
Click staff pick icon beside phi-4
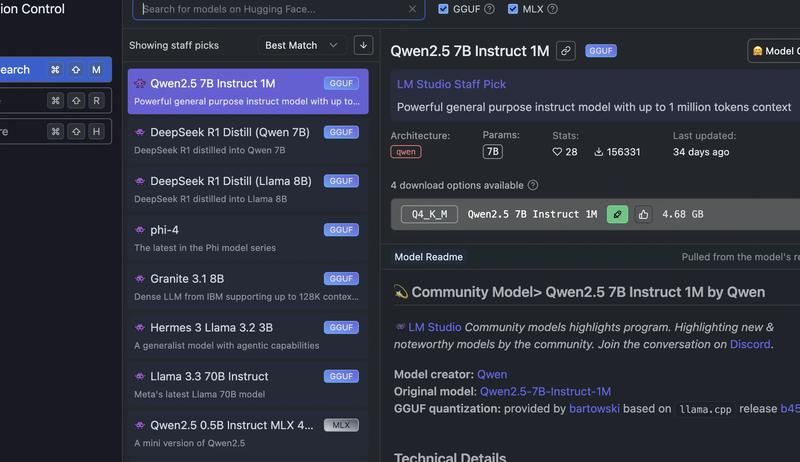(x=140, y=230)
